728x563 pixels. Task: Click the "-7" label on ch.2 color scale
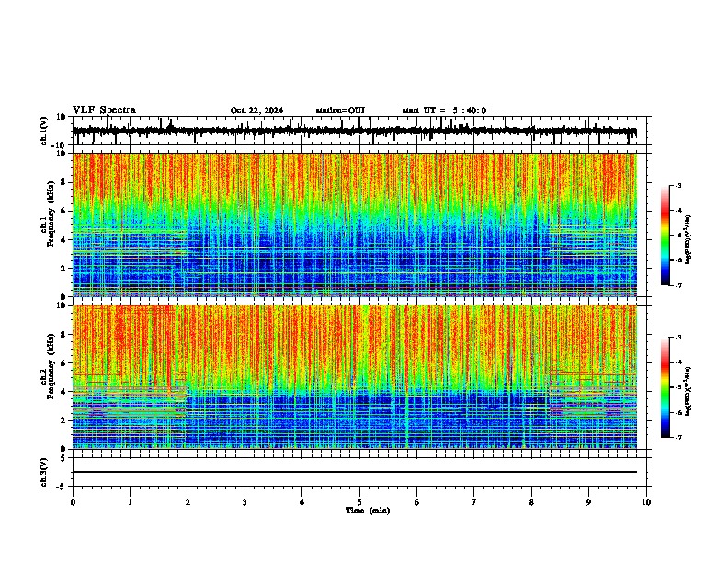(677, 437)
